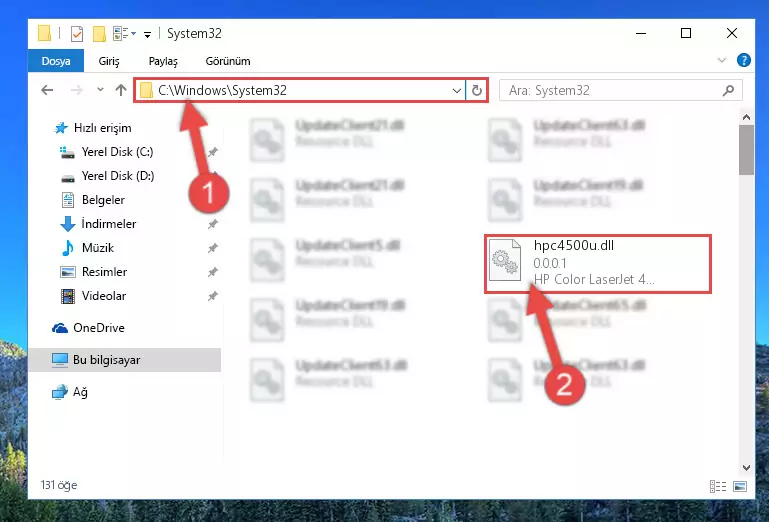Click the pin icon next to Müzik
Screen dimensions: 769x522
[x=212, y=248]
